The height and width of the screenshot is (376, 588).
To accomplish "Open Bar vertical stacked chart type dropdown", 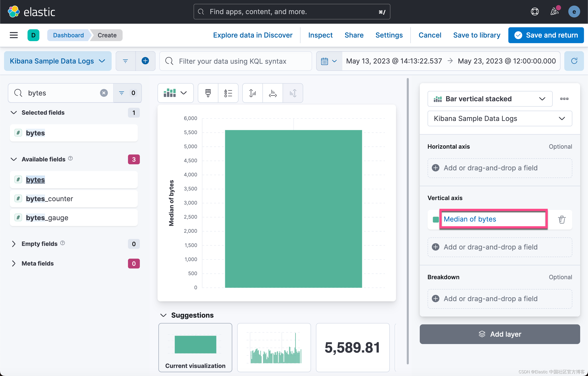I will [x=490, y=99].
